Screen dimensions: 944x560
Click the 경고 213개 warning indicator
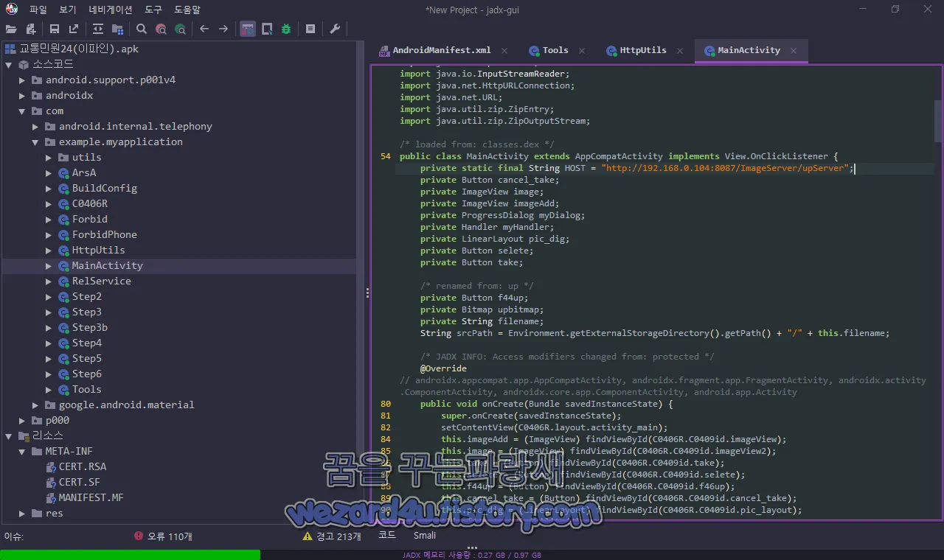tap(332, 536)
